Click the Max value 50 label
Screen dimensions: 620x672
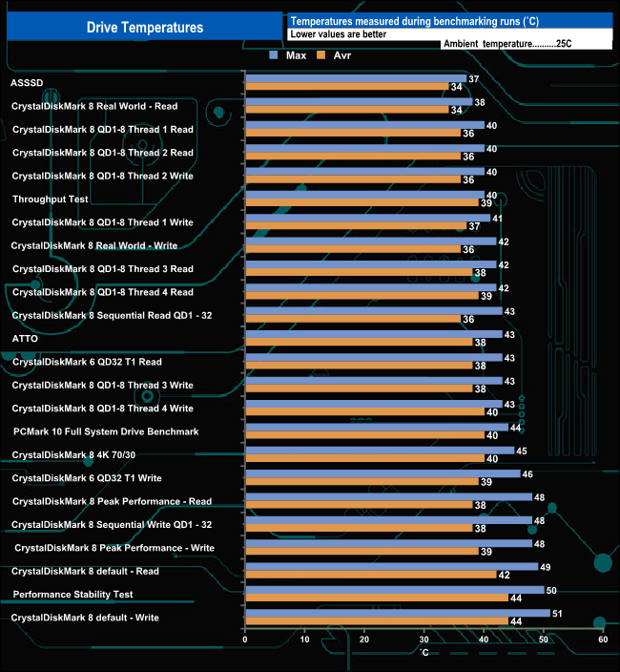pyautogui.click(x=551, y=591)
